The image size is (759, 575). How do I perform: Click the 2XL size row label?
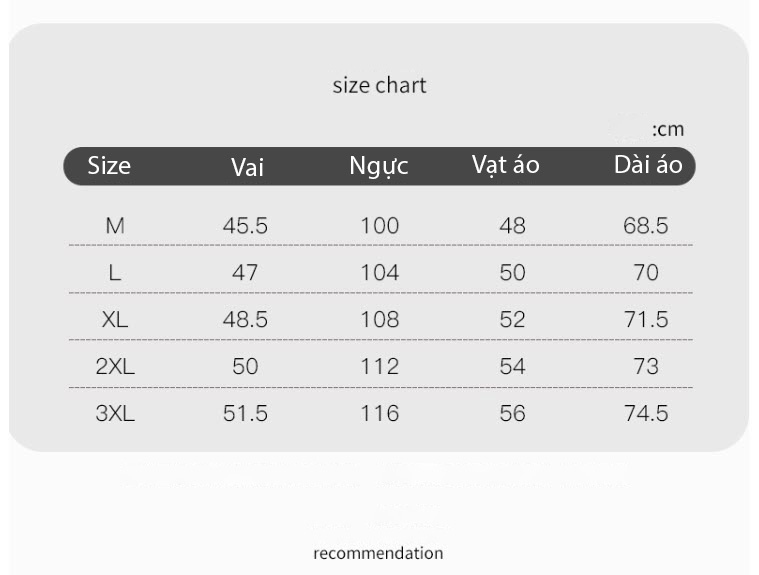pos(115,366)
